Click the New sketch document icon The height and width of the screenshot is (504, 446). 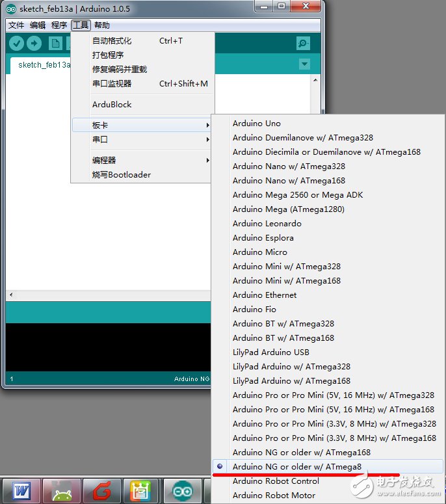55,43
